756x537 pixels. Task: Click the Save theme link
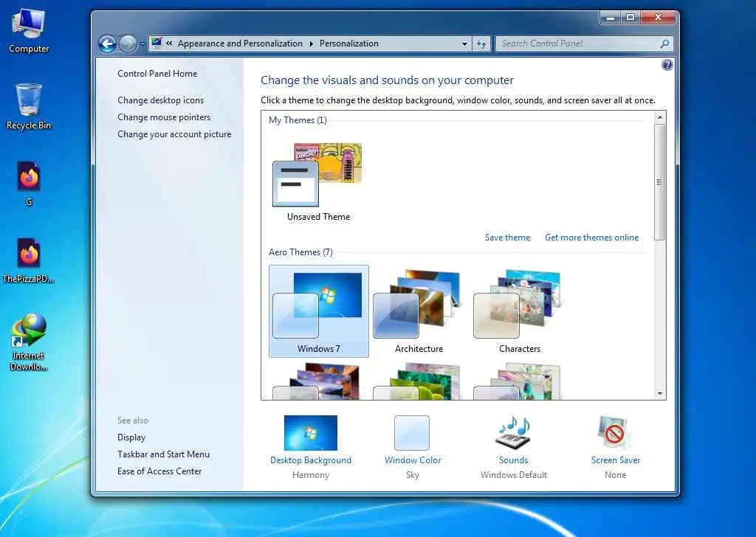tap(507, 238)
